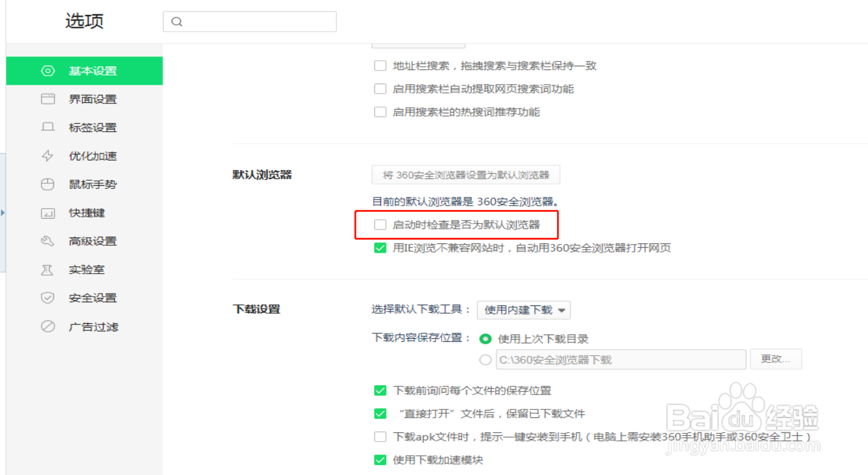Viewport: 868px width, 475px height.
Task: Click the 更改... button
Action: (x=776, y=359)
